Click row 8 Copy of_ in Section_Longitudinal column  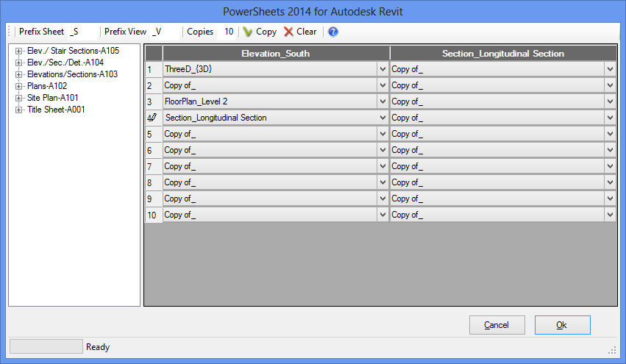tap(497, 182)
